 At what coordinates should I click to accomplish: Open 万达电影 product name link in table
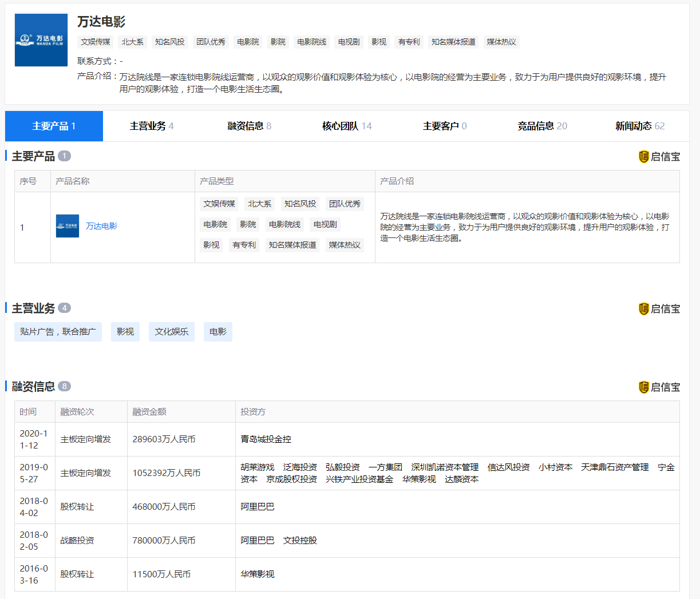[101, 226]
